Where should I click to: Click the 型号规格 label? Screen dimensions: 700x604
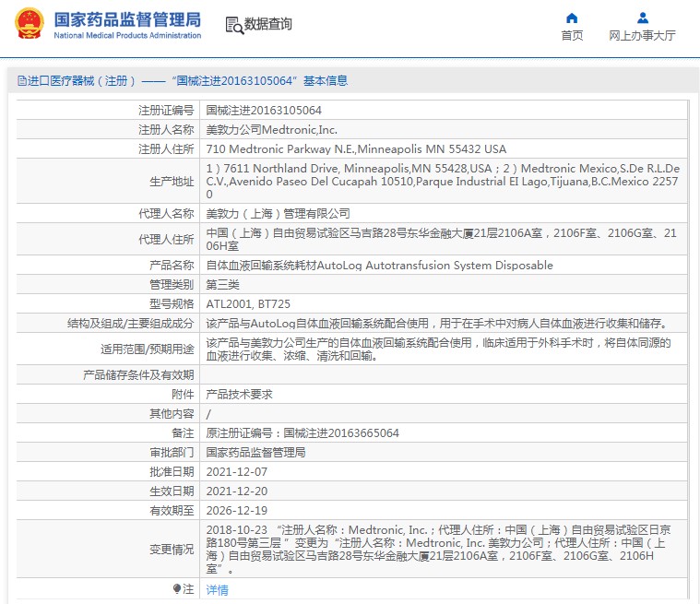pyautogui.click(x=172, y=304)
